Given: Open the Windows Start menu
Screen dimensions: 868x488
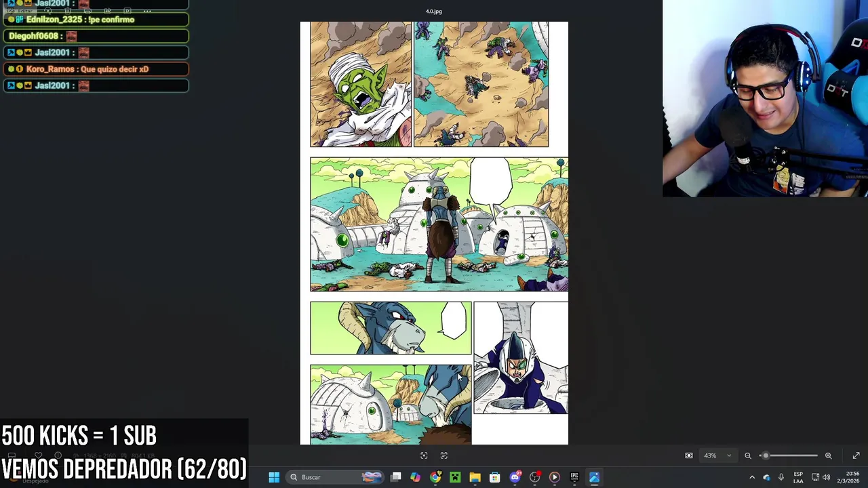Looking at the screenshot, I should pyautogui.click(x=274, y=477).
